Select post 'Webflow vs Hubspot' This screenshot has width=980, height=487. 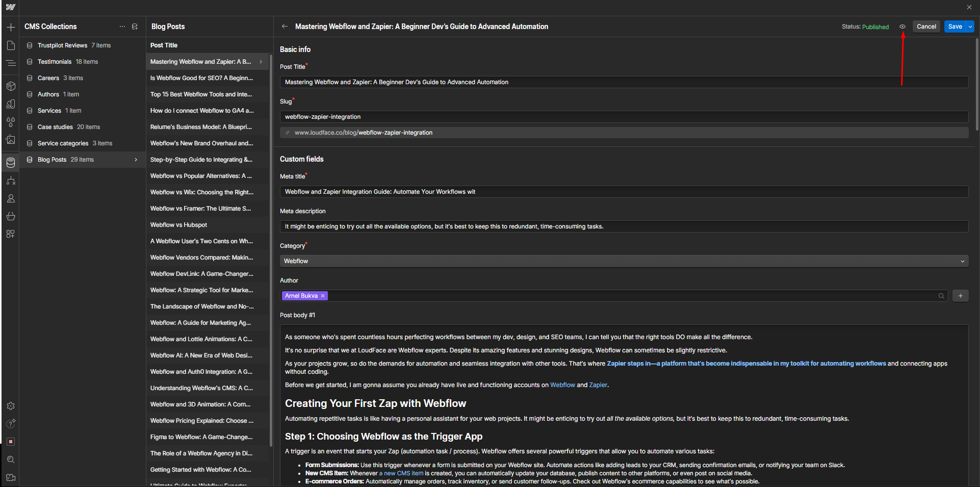pyautogui.click(x=208, y=225)
